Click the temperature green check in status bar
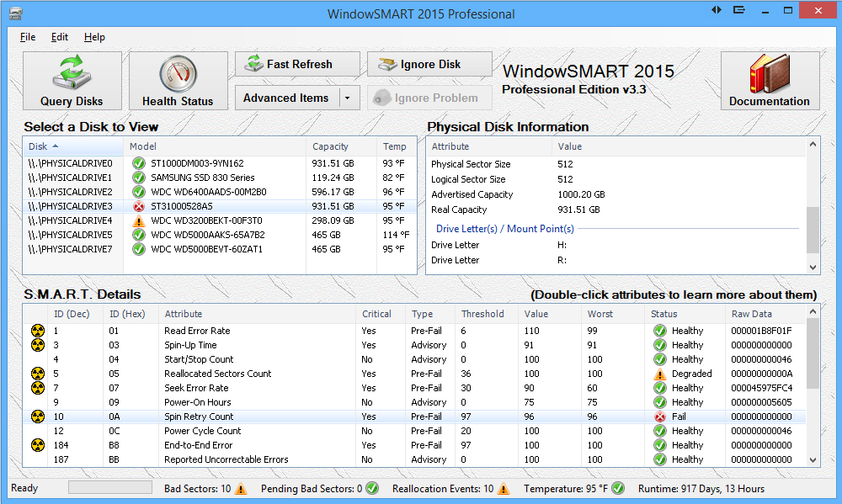This screenshot has width=842, height=504. click(x=618, y=489)
